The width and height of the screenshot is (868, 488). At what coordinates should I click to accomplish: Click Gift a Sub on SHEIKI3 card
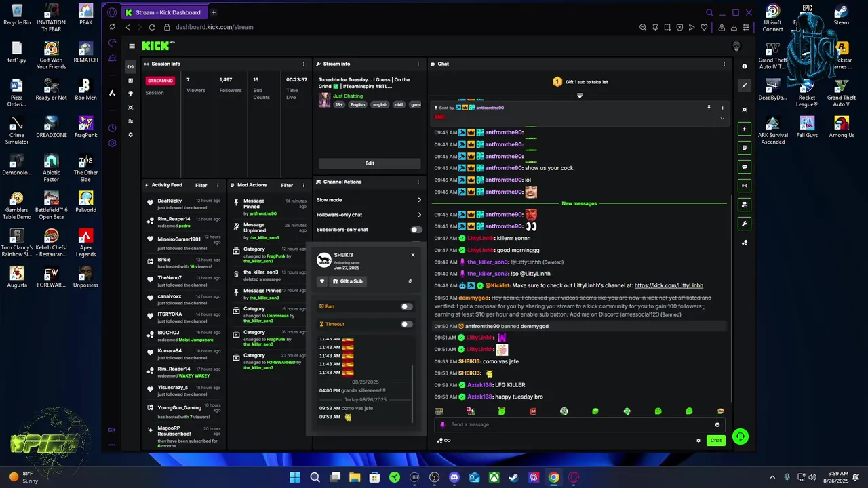point(348,281)
